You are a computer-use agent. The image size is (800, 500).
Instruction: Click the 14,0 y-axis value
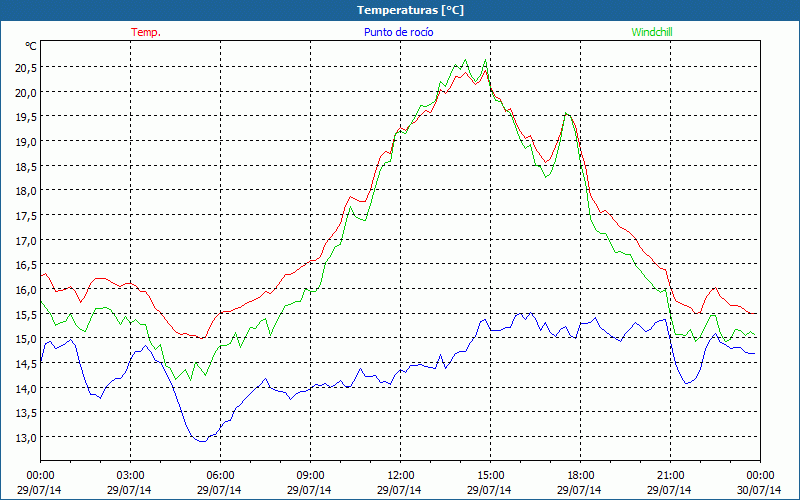coord(25,388)
